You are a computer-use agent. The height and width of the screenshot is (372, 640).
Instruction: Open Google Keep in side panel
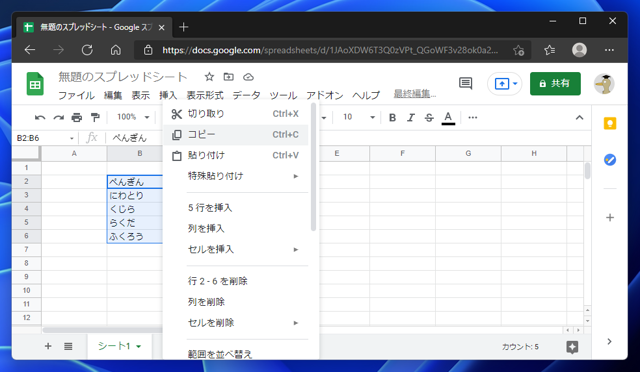click(610, 123)
